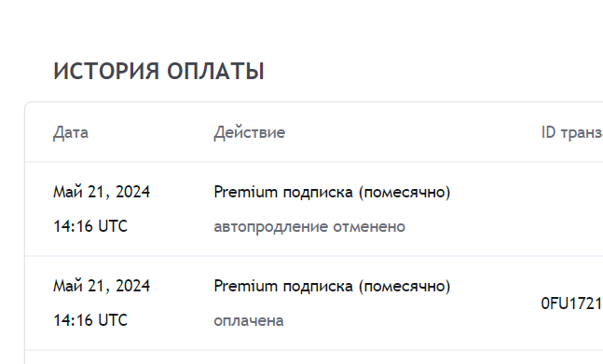Click the year 2024 in the first row
The width and height of the screenshot is (603, 364).
tap(132, 192)
